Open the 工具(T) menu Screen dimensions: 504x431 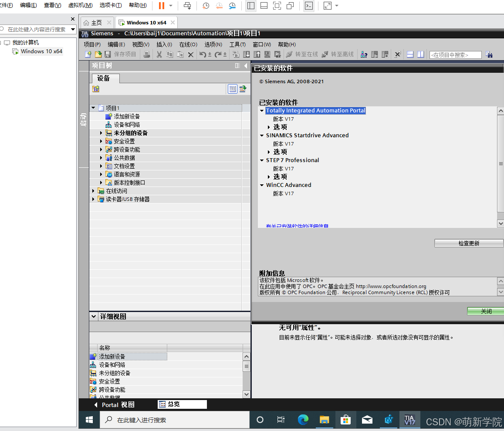point(237,44)
